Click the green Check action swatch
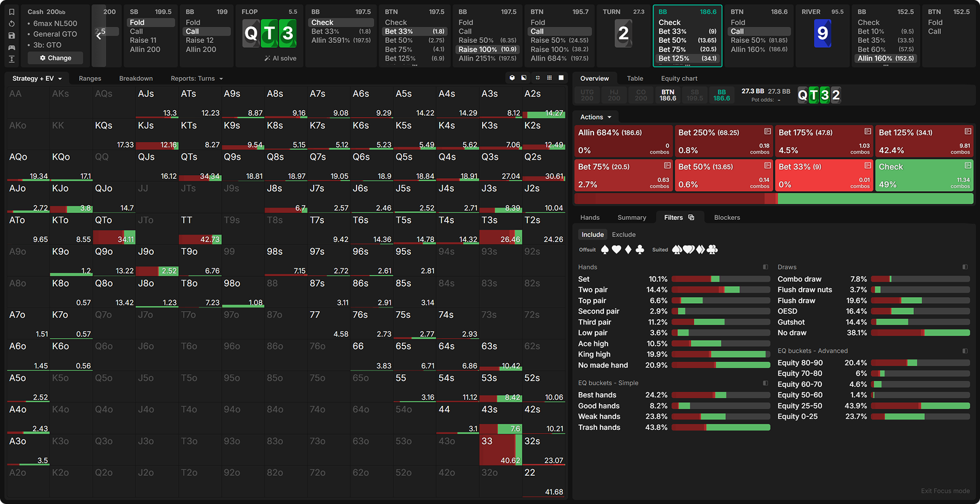Screen dimensions: 980x504 (924, 175)
